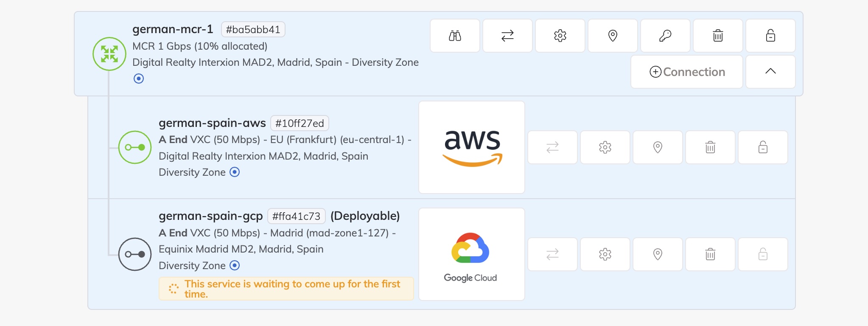Select the Diversity Zone radio on german-spain-gcp
Image resolution: width=868 pixels, height=326 pixels.
tap(235, 265)
